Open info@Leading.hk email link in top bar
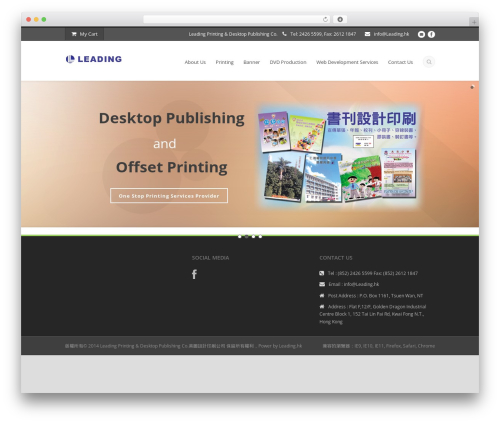This screenshot has width=500, height=423. [x=391, y=34]
